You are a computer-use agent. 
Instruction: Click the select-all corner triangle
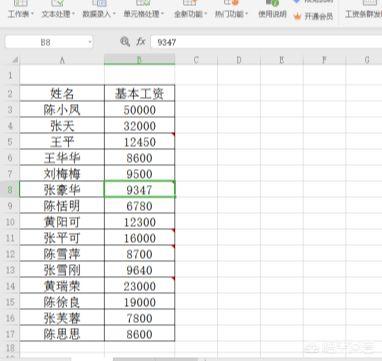15,60
